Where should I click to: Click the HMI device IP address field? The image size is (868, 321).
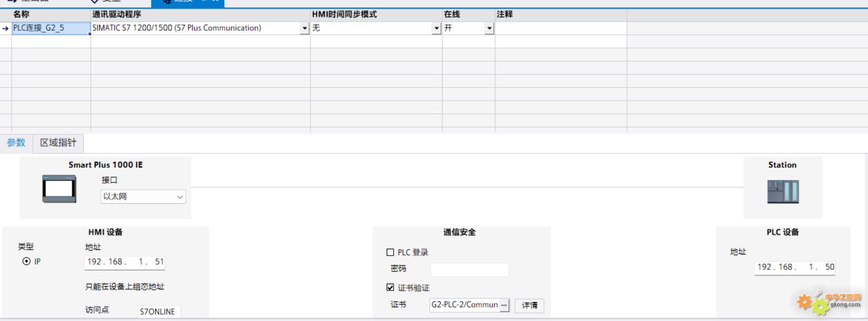coord(125,262)
